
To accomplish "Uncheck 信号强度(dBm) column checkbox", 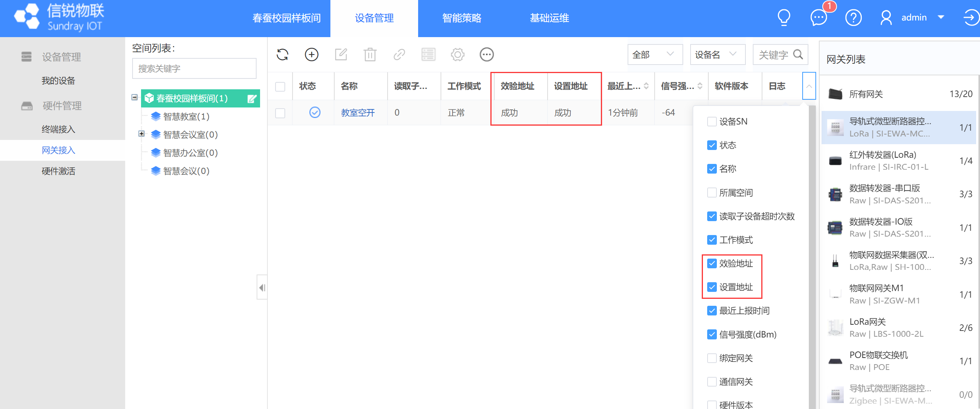I will (712, 334).
